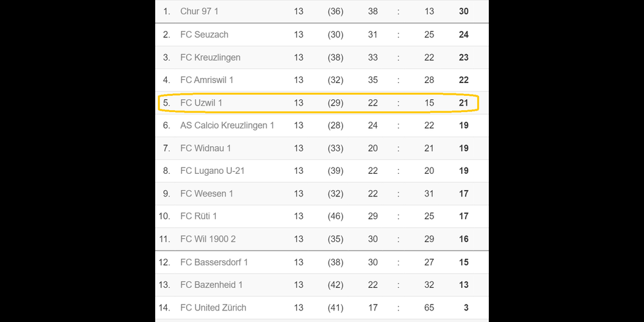Click the (46) value in FC Rüti 1's row
Image resolution: width=644 pixels, height=322 pixels.
coord(336,216)
